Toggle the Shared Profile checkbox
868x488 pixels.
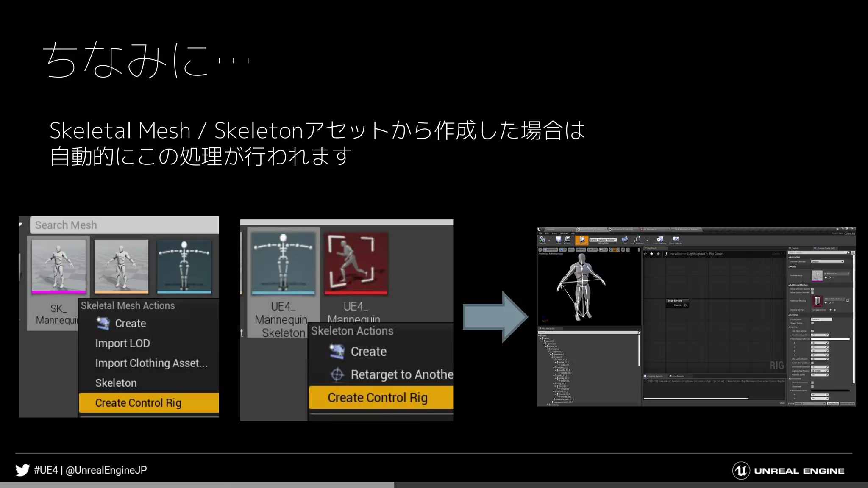(x=812, y=323)
